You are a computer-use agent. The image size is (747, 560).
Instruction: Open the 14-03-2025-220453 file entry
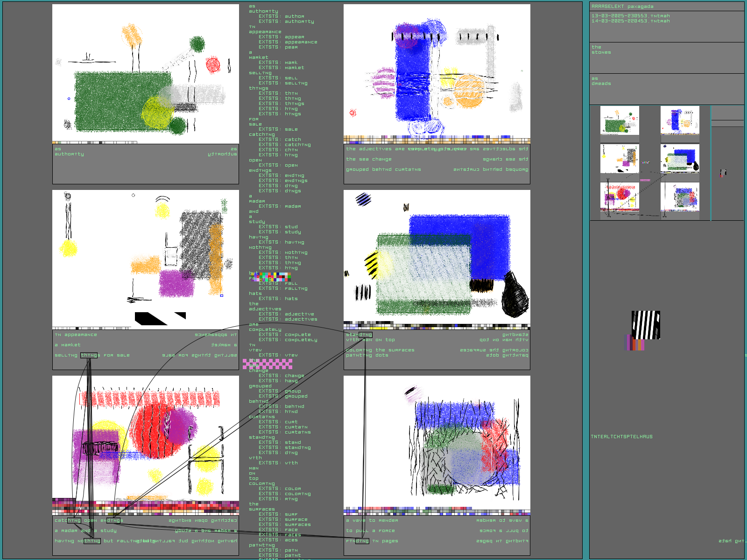630,21
